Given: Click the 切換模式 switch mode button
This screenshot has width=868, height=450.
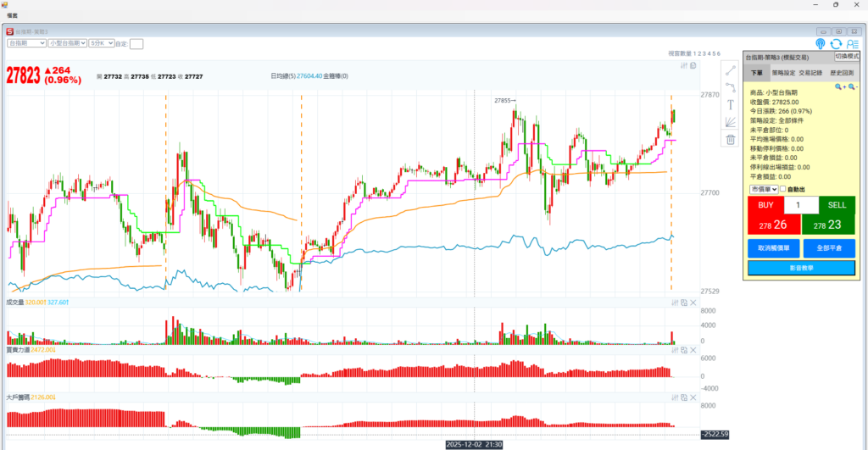Looking at the screenshot, I should [848, 56].
